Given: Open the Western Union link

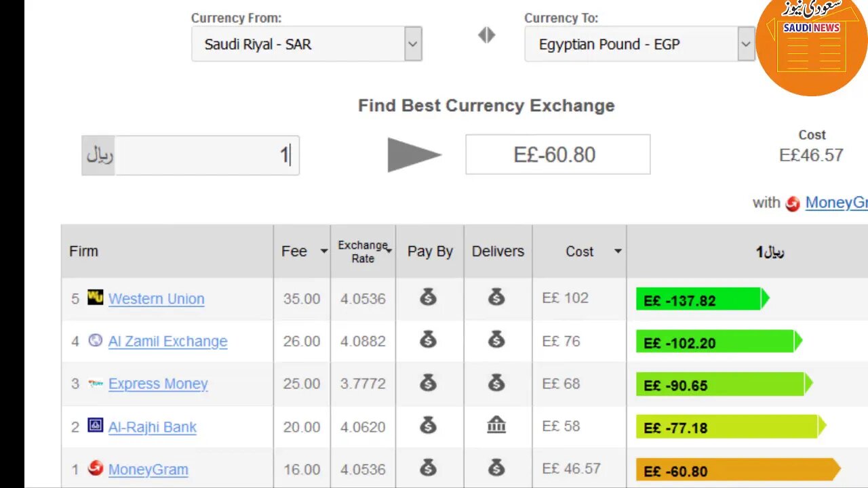Looking at the screenshot, I should 156,299.
